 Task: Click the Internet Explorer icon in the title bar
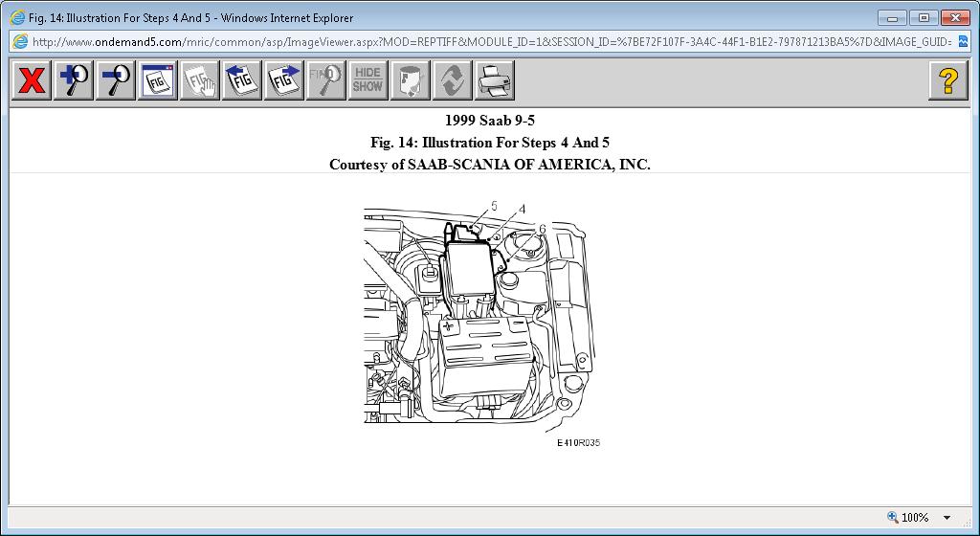click(17, 17)
